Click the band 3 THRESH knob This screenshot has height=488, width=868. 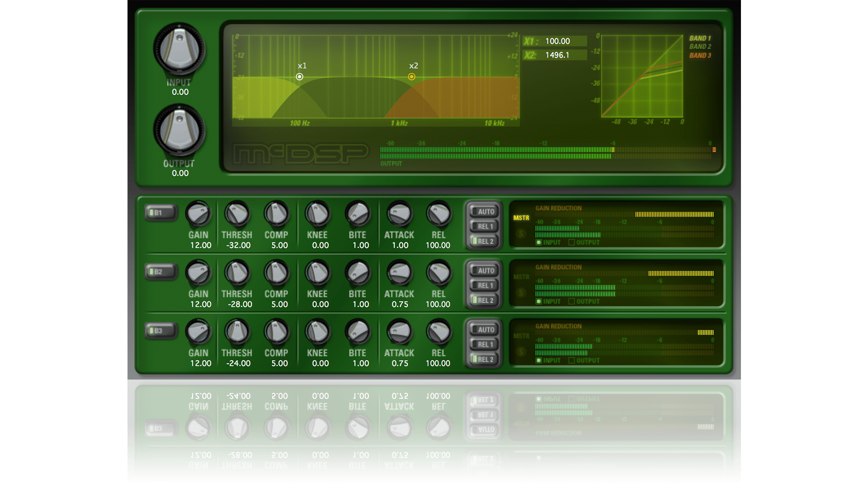click(237, 332)
